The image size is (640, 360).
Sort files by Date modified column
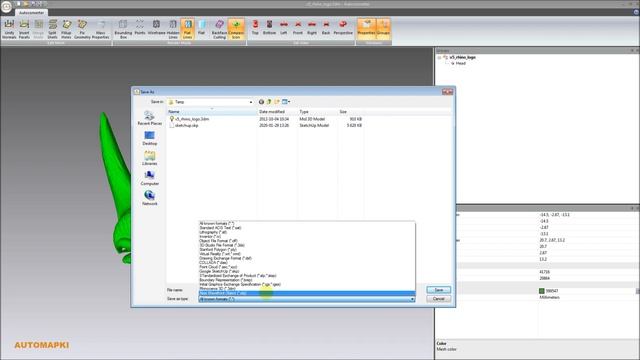(278, 112)
